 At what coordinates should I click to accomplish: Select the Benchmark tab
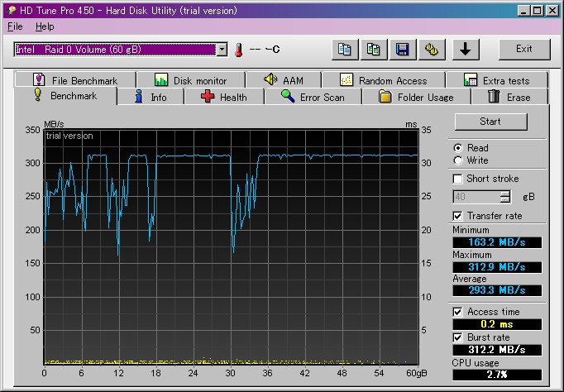tap(65, 96)
